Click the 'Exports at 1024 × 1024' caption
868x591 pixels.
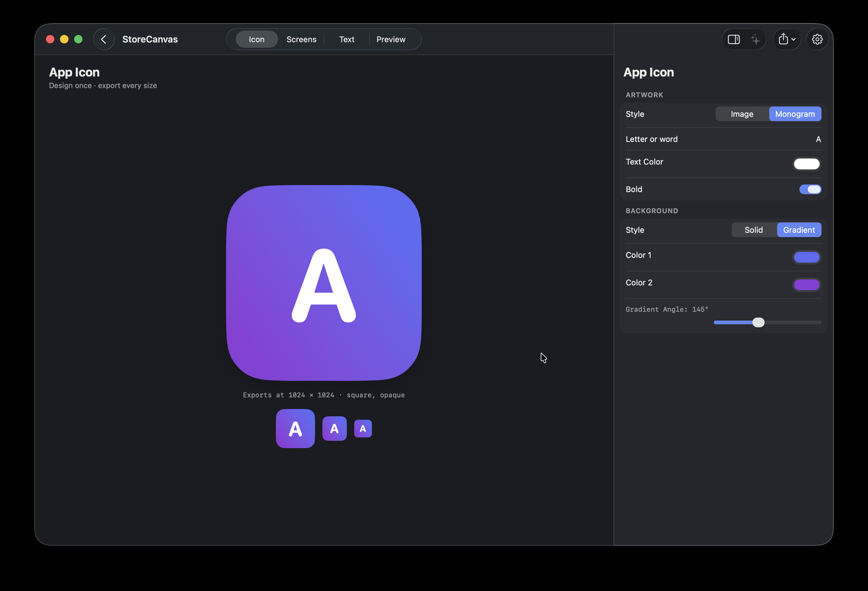[x=324, y=395]
